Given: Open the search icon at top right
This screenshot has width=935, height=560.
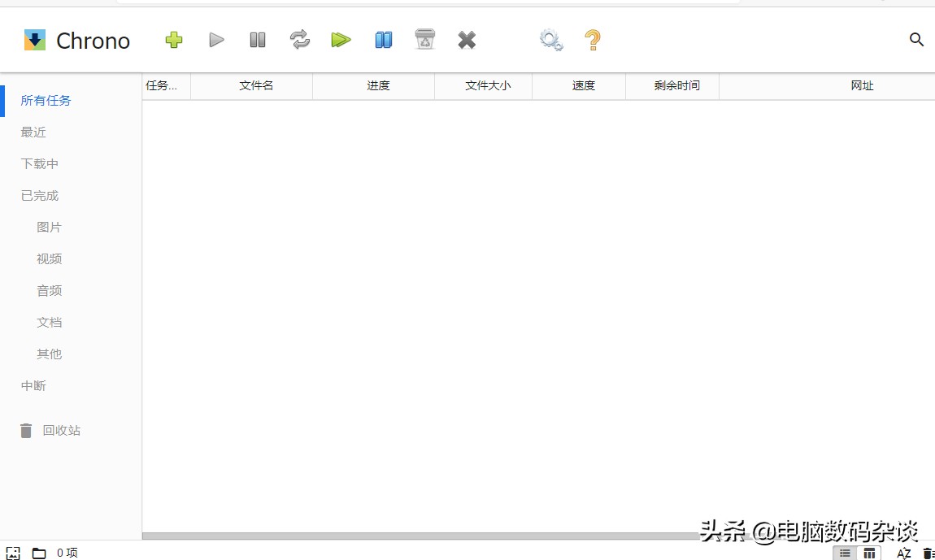Looking at the screenshot, I should coord(916,39).
